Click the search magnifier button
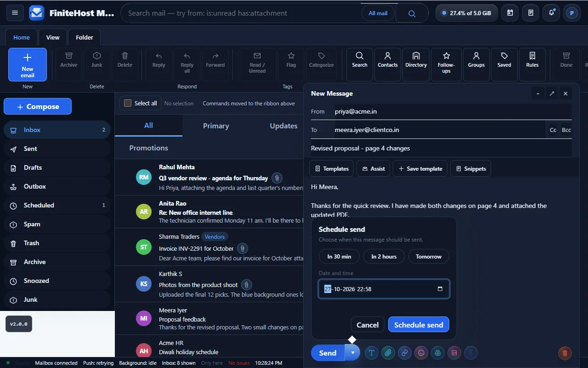The height and width of the screenshot is (368, 588). pyautogui.click(x=412, y=13)
